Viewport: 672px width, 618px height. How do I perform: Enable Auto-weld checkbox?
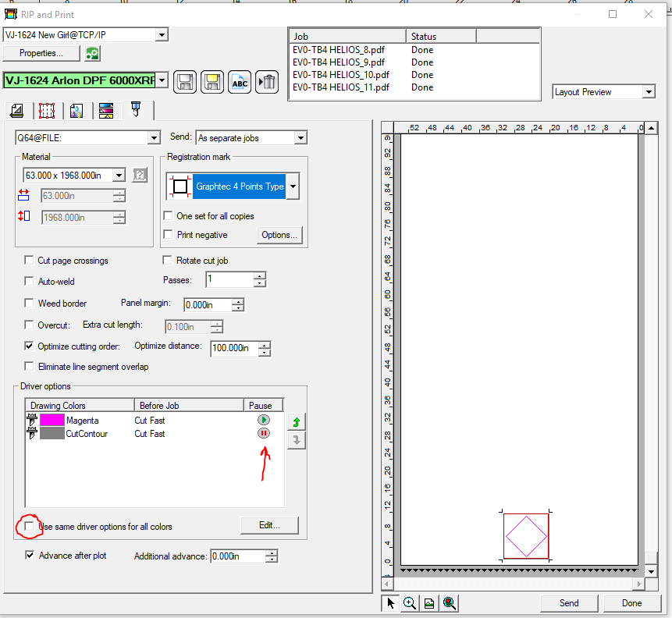point(29,281)
